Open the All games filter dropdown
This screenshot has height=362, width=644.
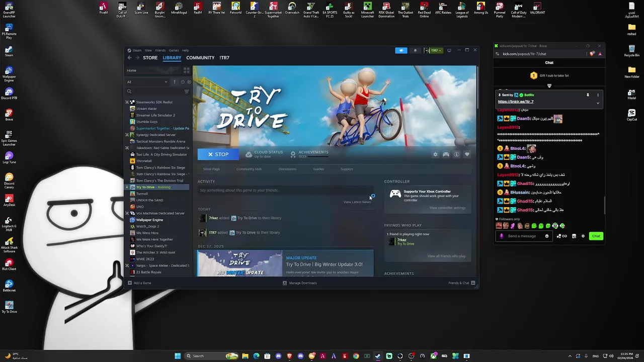[147, 82]
